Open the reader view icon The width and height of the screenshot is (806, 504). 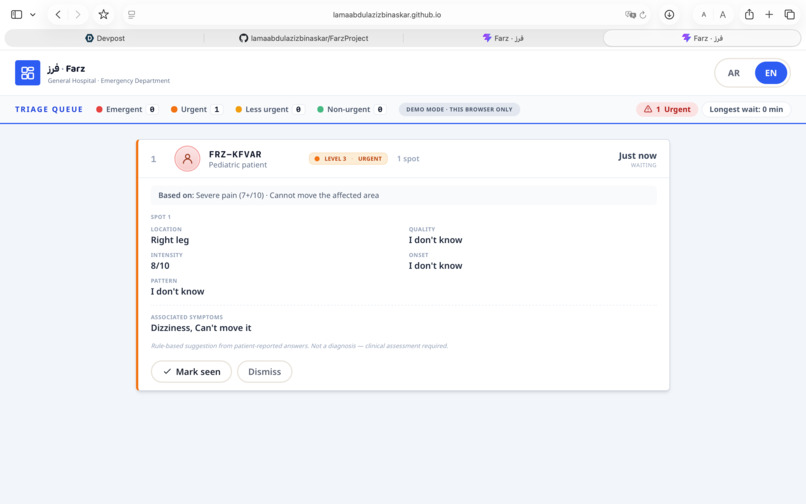132,15
